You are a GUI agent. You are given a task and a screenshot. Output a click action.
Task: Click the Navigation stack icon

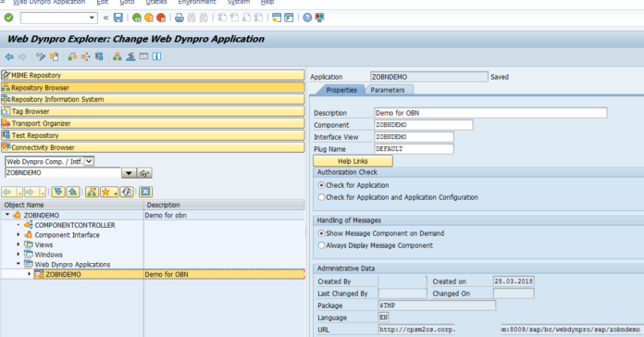tap(130, 56)
